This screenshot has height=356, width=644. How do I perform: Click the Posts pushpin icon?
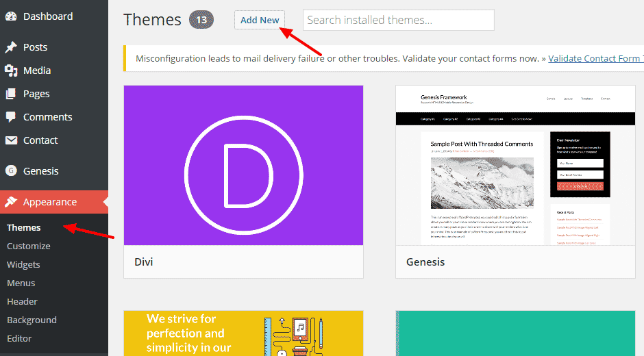pos(11,47)
